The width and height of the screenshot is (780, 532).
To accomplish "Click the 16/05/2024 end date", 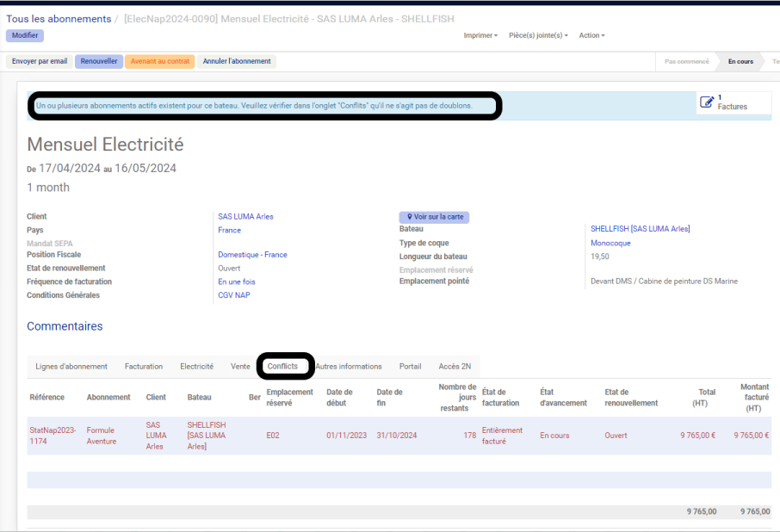I will [x=145, y=169].
